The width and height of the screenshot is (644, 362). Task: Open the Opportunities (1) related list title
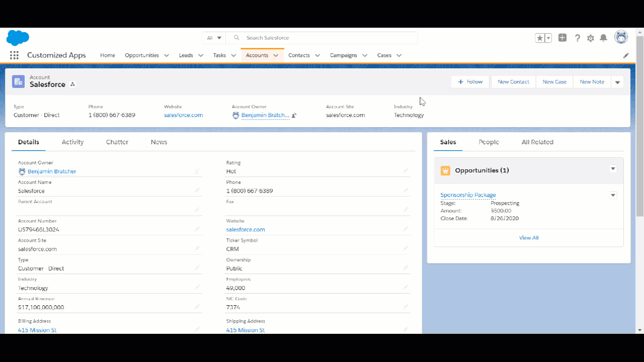[482, 170]
